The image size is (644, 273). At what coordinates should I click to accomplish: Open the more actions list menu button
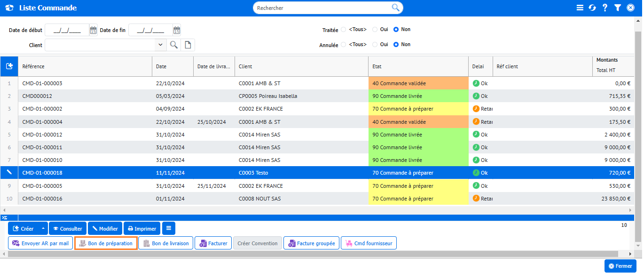click(169, 228)
